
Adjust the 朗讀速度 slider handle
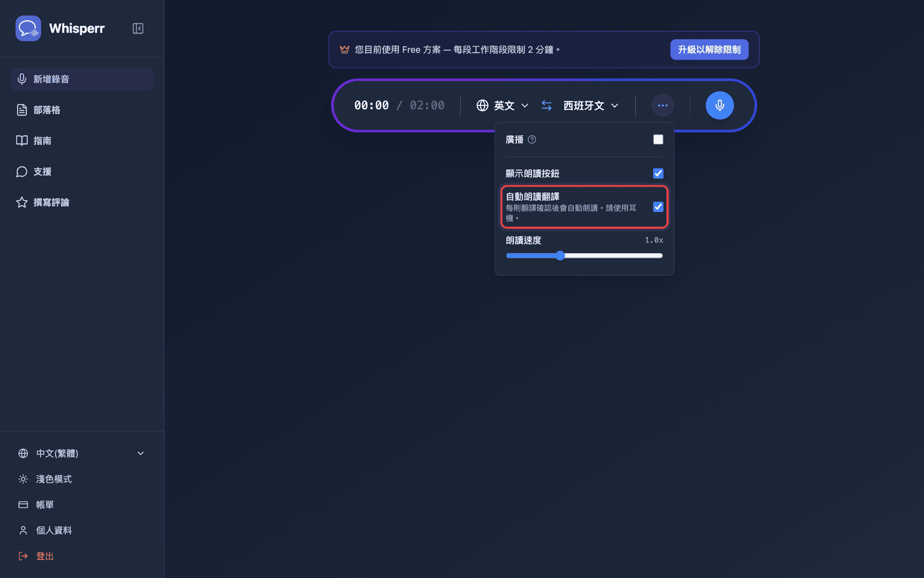coord(560,255)
